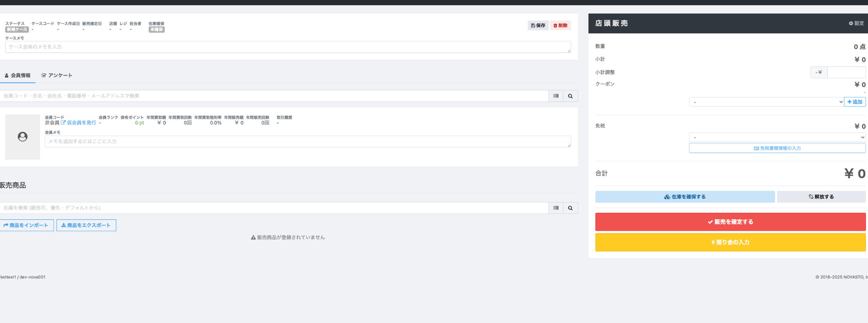The width and height of the screenshot is (868, 323).
Task: Open the クーポン coupon dropdown
Action: coord(766,102)
